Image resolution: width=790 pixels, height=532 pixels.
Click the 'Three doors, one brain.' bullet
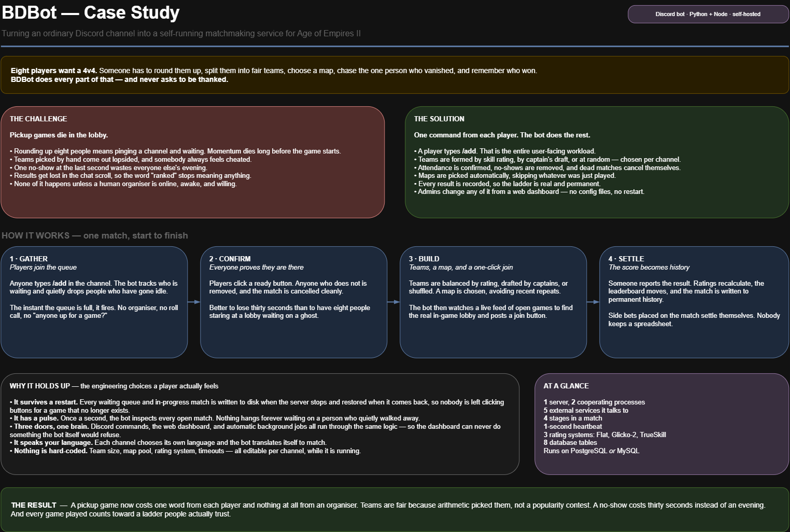255,430
